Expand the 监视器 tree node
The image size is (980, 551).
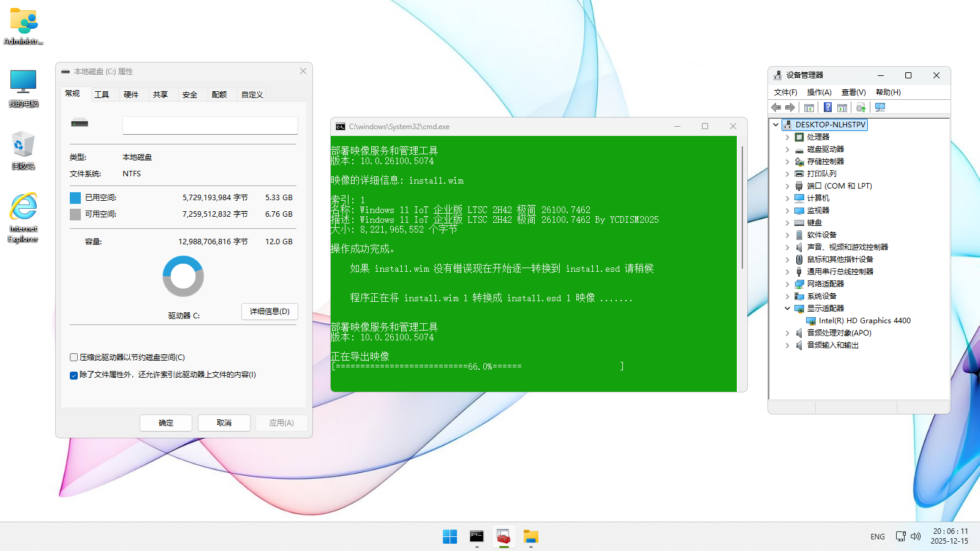pos(787,211)
